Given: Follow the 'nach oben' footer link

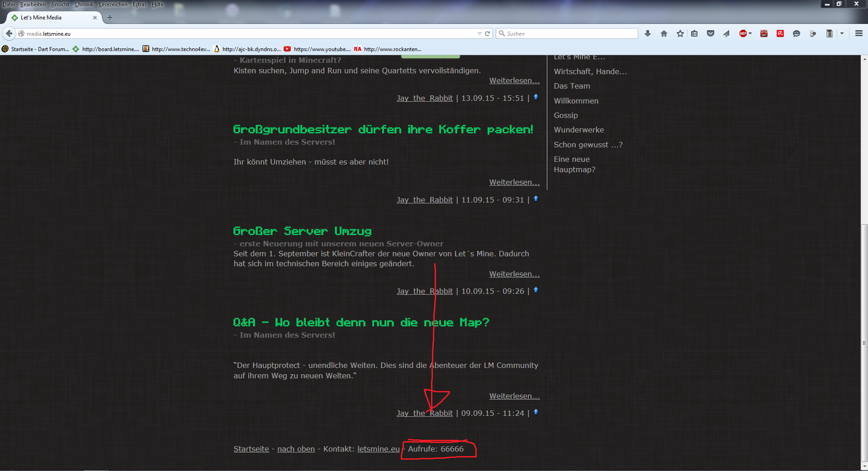Looking at the screenshot, I should [296, 449].
